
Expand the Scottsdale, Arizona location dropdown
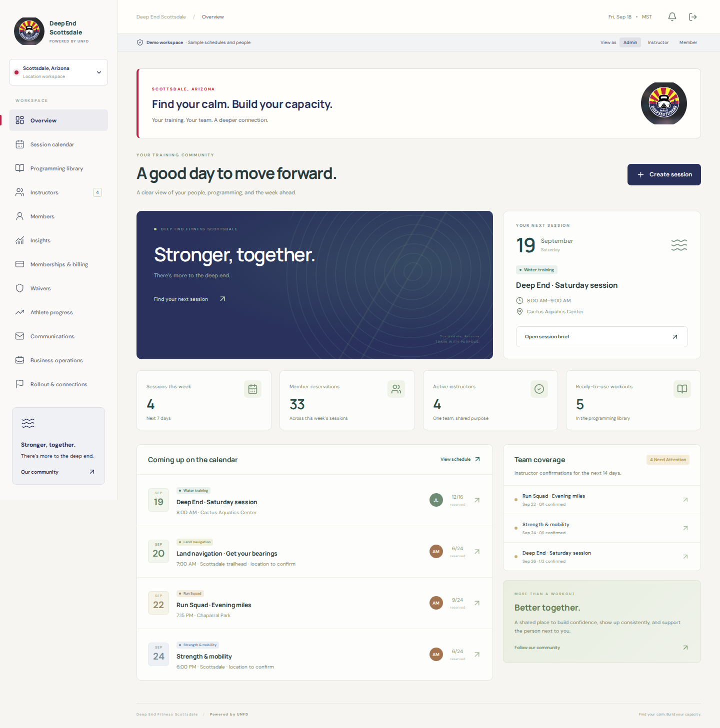[58, 72]
